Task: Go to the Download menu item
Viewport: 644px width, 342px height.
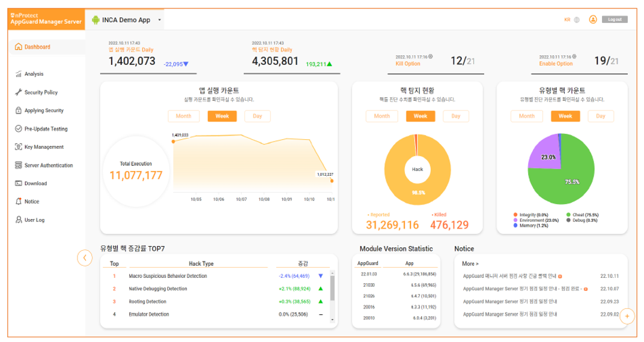Action: 35,184
